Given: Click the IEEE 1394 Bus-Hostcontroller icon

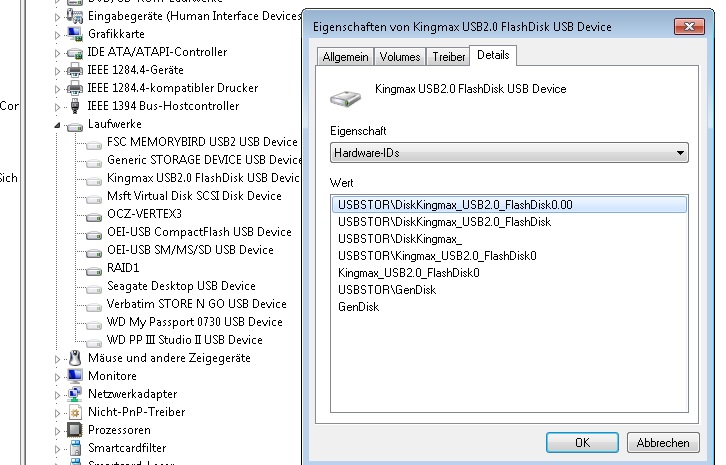Looking at the screenshot, I should (x=74, y=106).
